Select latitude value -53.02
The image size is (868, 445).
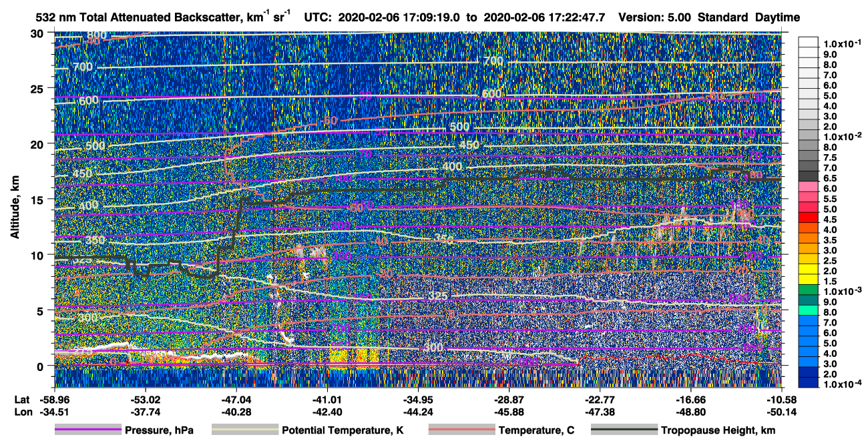(146, 400)
